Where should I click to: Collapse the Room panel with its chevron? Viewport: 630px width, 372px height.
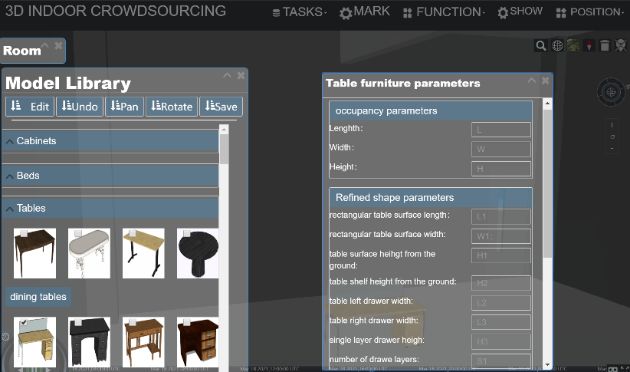point(45,45)
